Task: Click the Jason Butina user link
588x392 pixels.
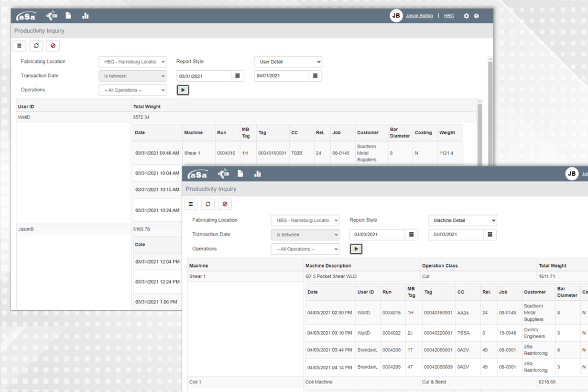Action: (x=419, y=16)
